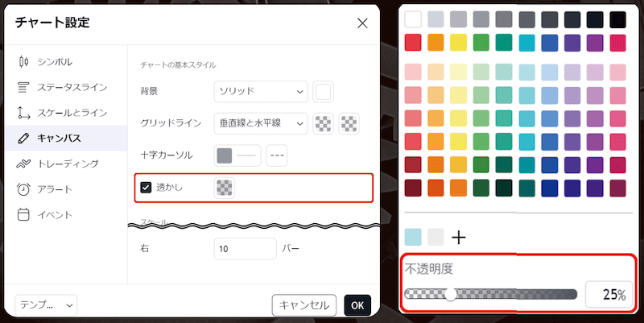644x323 pixels.
Task: Select the dark navy swatch in the bottom row
Action: click(x=550, y=188)
